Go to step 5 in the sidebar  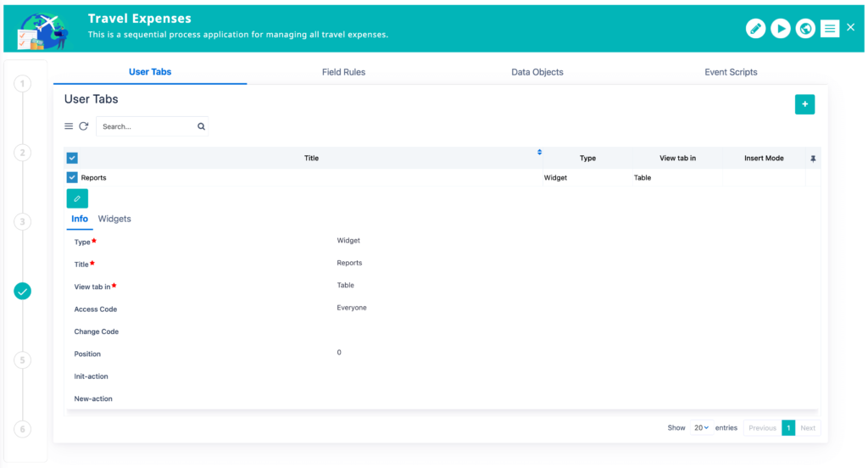23,360
